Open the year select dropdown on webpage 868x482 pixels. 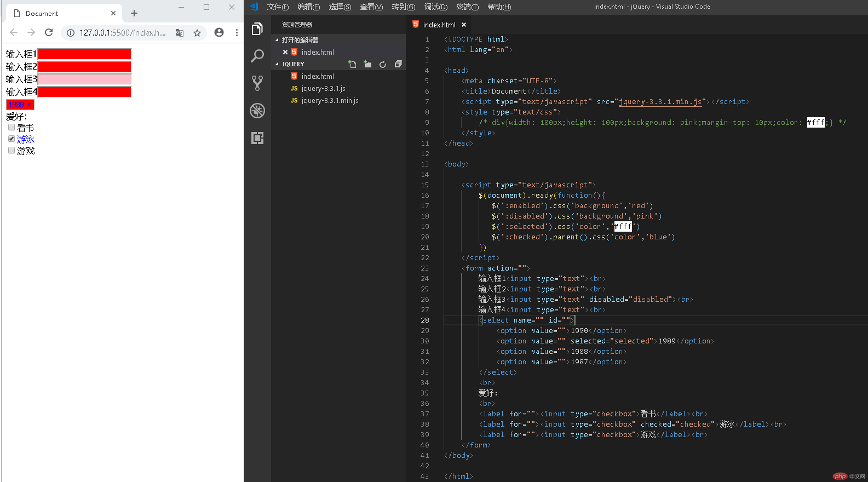point(20,104)
